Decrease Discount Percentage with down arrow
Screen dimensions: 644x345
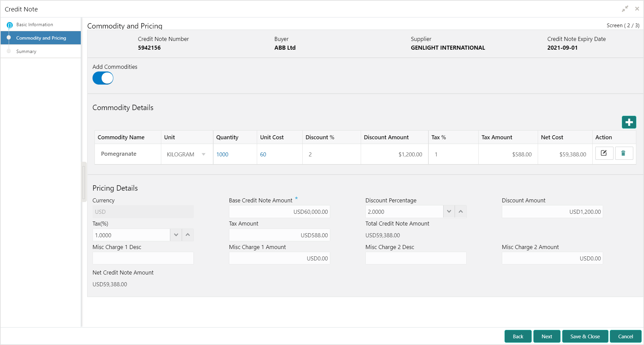449,212
